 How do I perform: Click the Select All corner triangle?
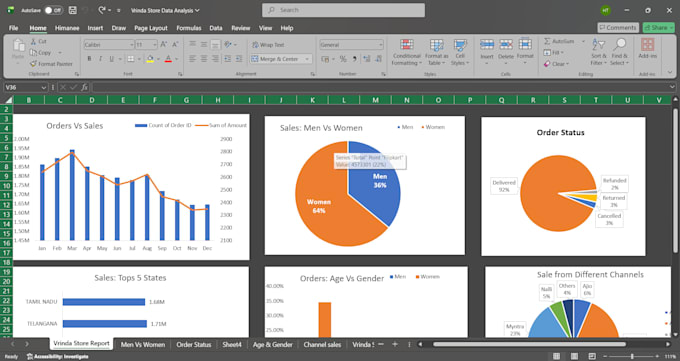click(8, 100)
